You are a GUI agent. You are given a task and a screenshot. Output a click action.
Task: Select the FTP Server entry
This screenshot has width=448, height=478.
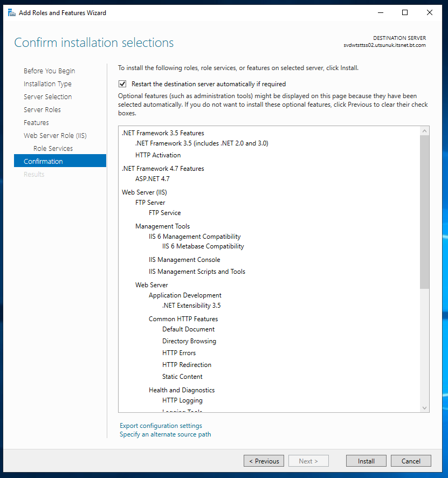pyautogui.click(x=150, y=203)
